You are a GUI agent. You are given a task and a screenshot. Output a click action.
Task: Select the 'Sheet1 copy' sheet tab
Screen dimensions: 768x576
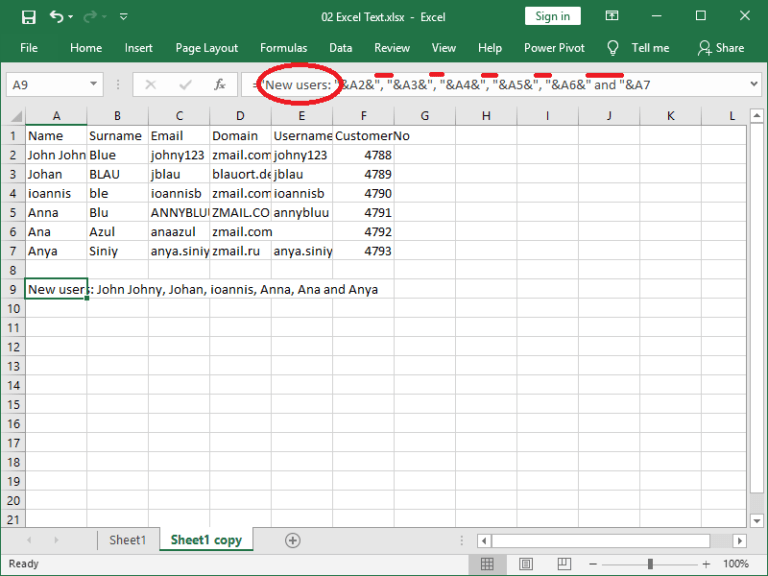point(206,540)
